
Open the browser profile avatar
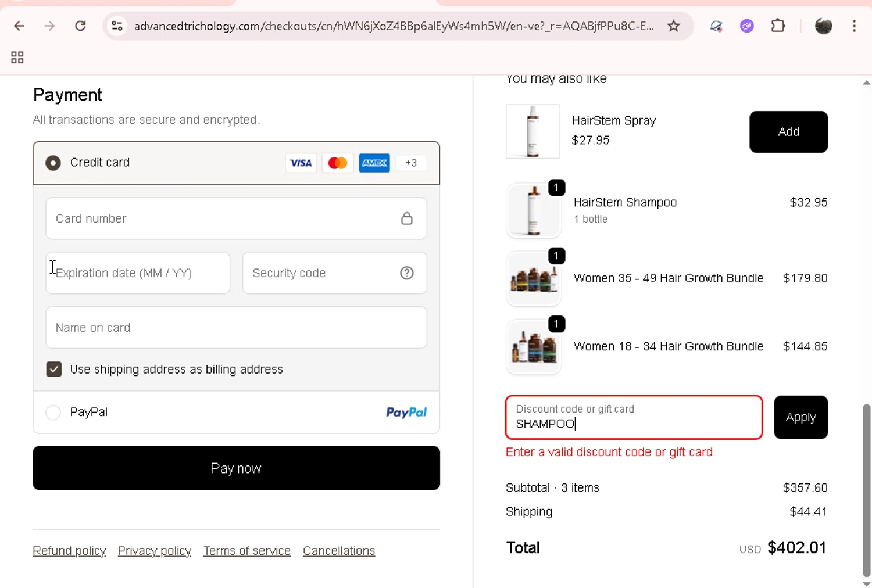pos(823,26)
